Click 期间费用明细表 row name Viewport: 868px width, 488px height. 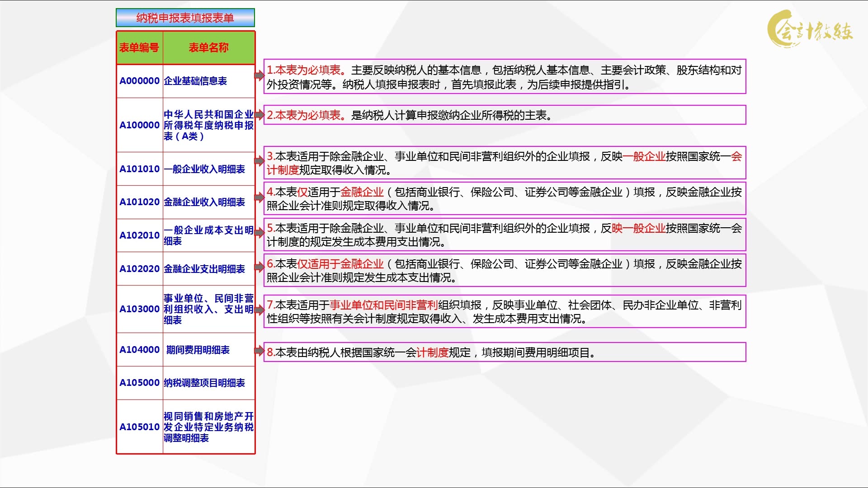coord(198,350)
